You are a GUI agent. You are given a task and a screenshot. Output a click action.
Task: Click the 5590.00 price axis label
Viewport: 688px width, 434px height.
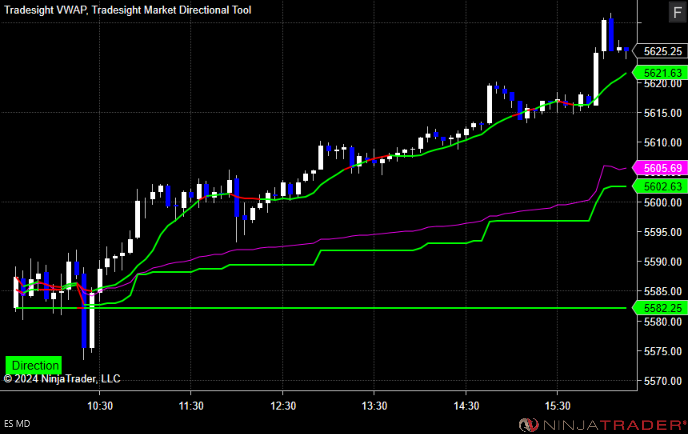[x=663, y=262]
